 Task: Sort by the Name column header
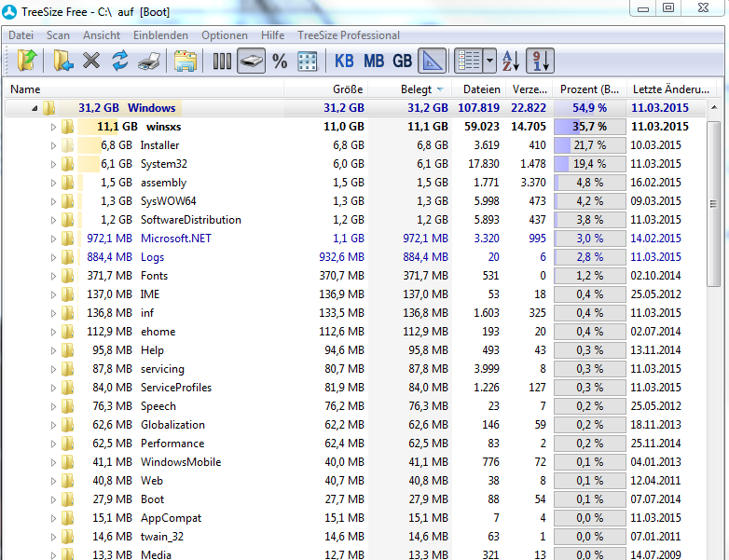pos(144,89)
